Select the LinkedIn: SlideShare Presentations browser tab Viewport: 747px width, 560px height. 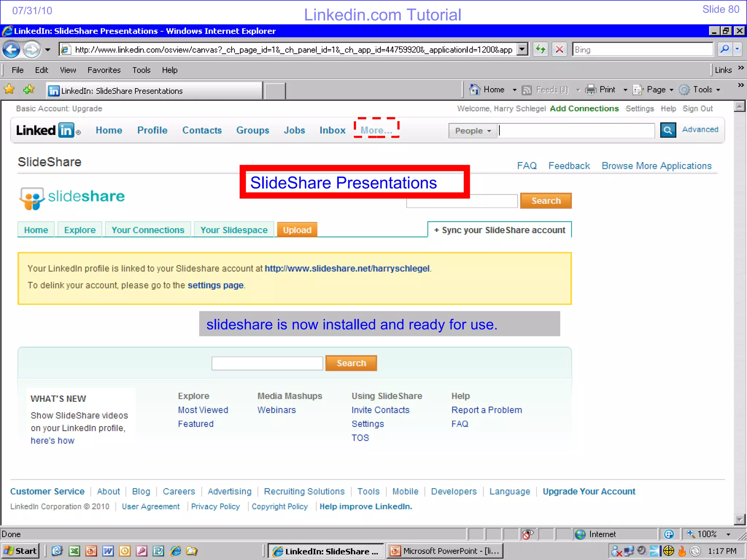154,91
